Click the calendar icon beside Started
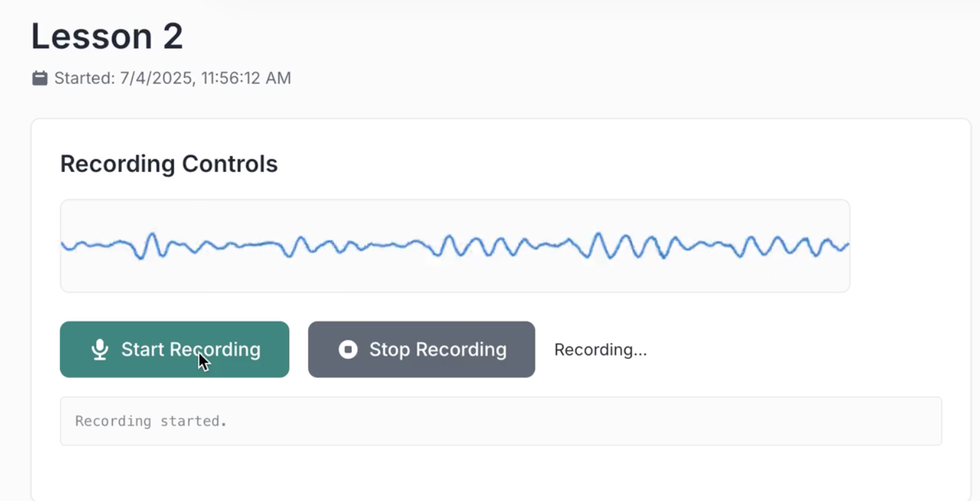This screenshot has height=501, width=980. (x=40, y=78)
